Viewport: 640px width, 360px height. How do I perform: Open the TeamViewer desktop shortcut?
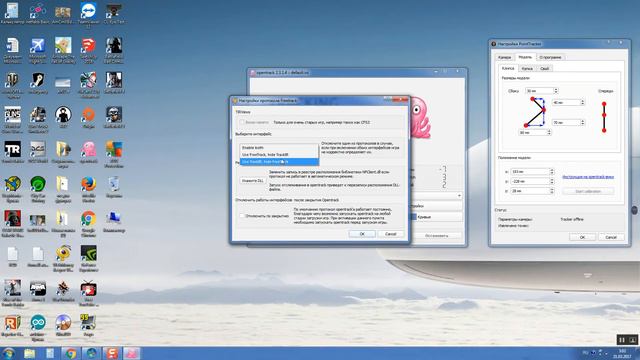pos(88,12)
